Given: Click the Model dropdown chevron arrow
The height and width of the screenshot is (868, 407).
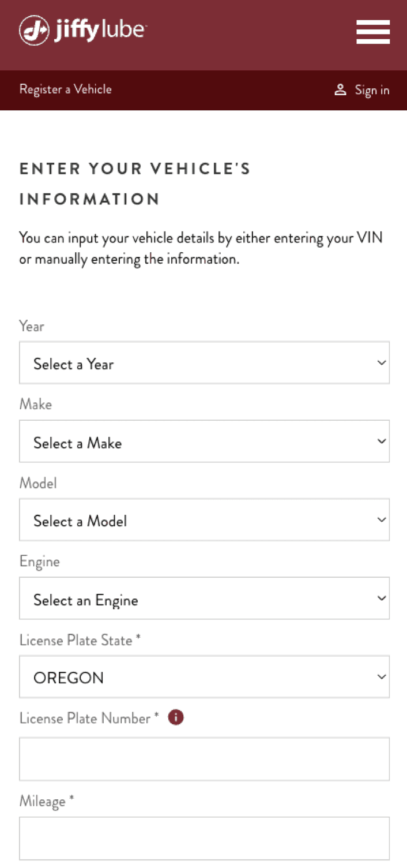Looking at the screenshot, I should [x=381, y=520].
